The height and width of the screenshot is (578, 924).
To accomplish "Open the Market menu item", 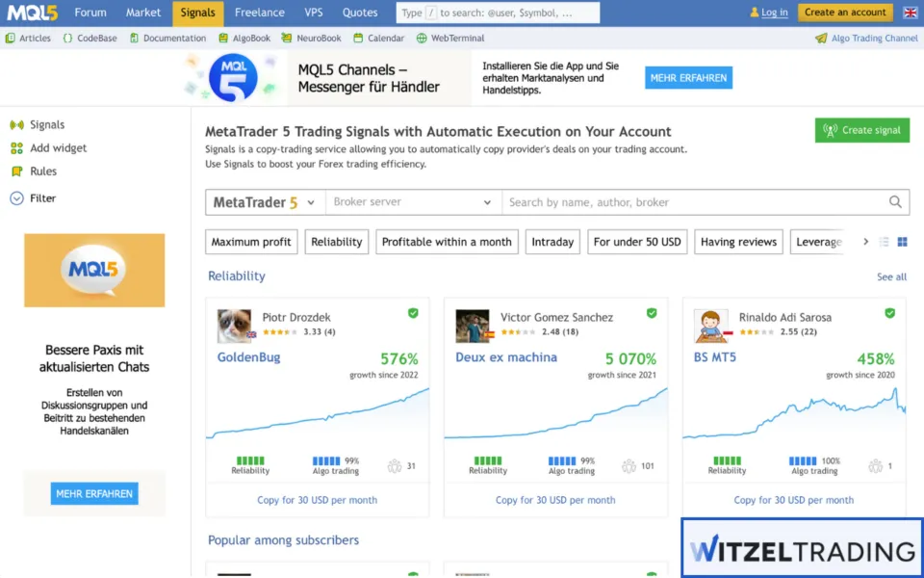I will tap(142, 13).
